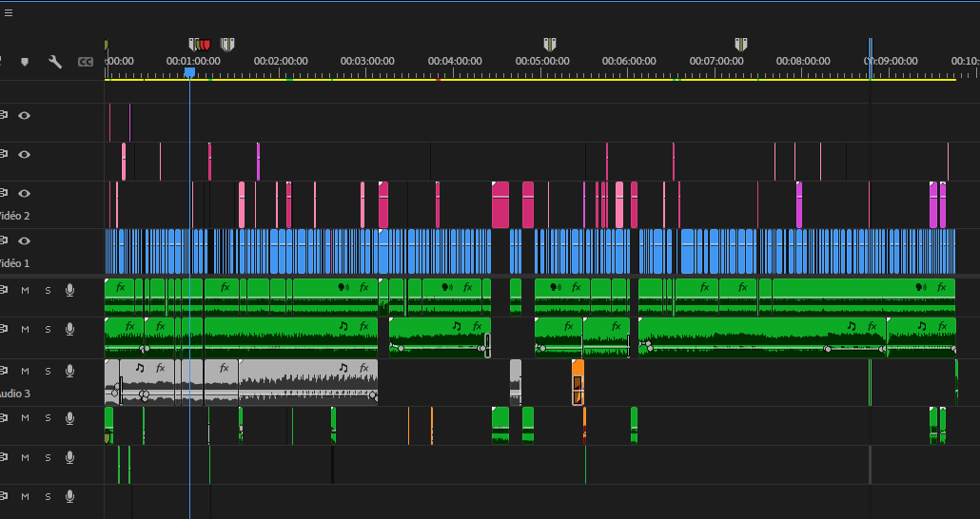Mute the second-to-last audio track
This screenshot has height=519, width=980.
coord(25,458)
